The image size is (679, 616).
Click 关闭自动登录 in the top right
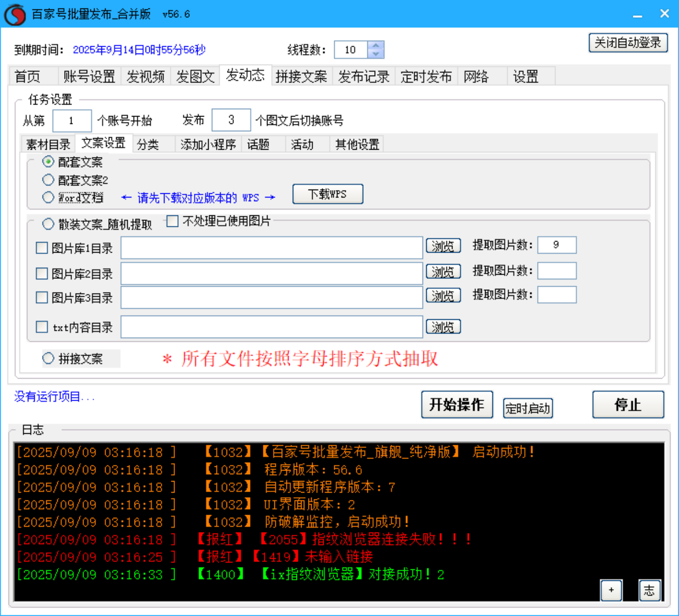tap(627, 43)
